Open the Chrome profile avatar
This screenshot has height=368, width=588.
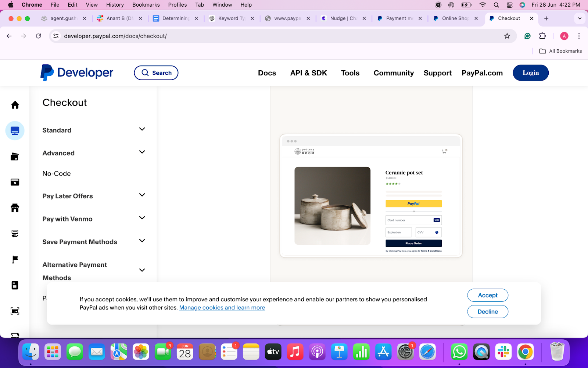pos(564,36)
